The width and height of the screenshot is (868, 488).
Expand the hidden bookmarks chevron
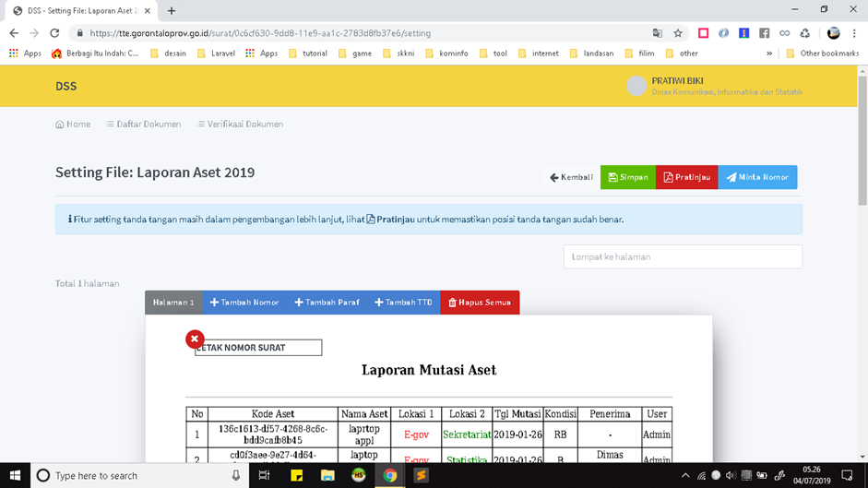(x=769, y=54)
